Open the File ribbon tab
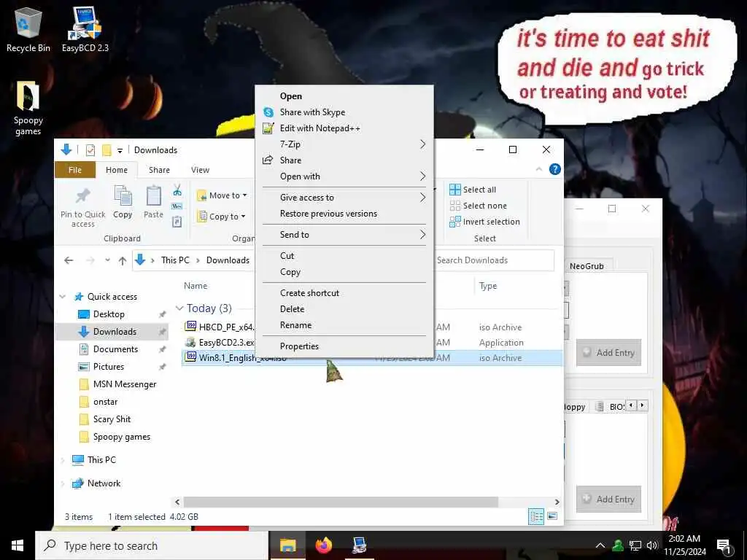 point(75,169)
